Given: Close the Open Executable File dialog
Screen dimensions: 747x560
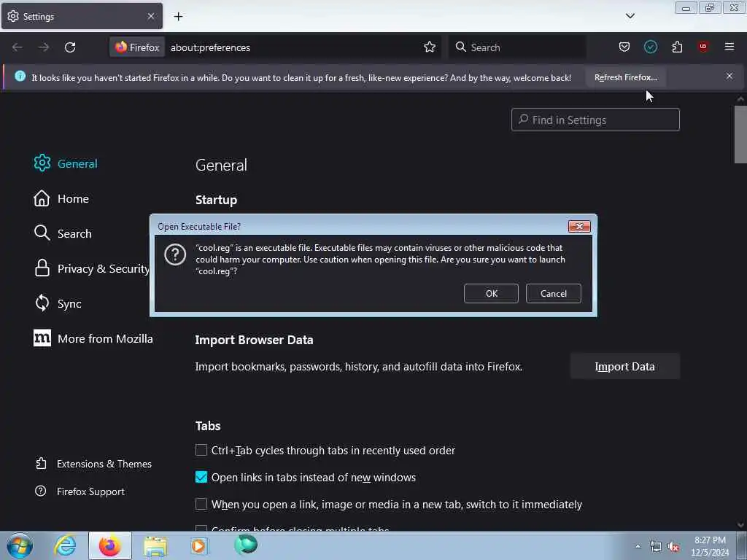Looking at the screenshot, I should coord(579,226).
